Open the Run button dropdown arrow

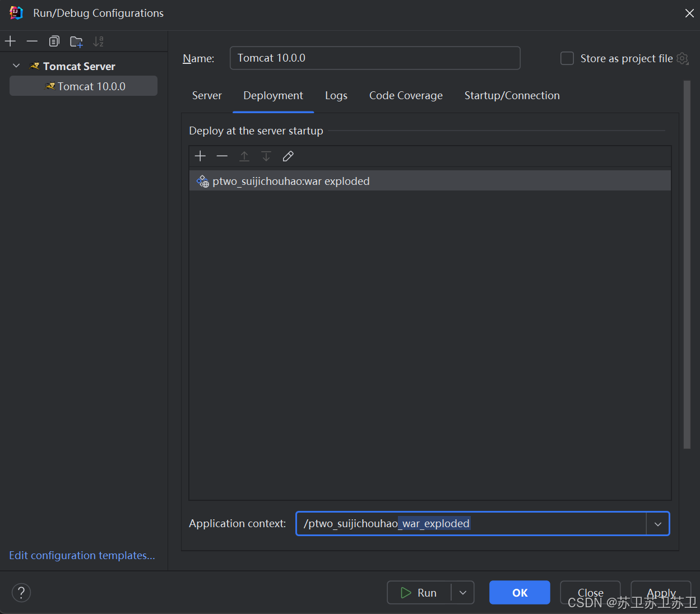463,593
